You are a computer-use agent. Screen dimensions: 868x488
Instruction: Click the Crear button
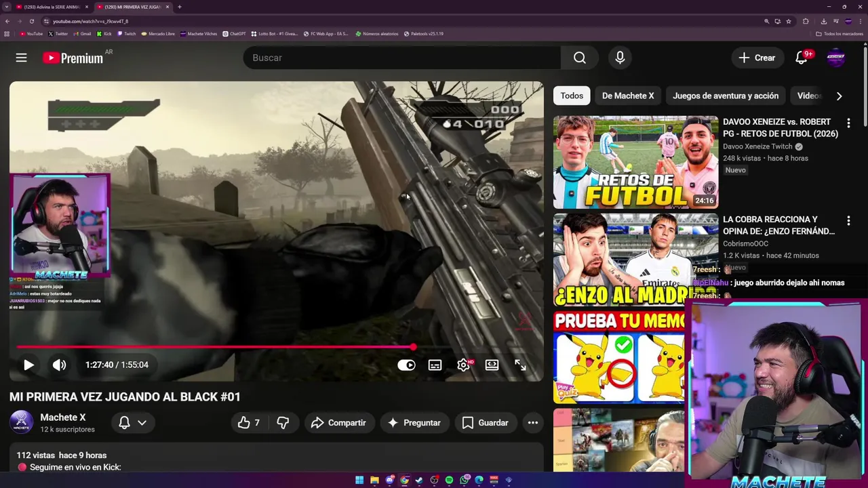(757, 58)
